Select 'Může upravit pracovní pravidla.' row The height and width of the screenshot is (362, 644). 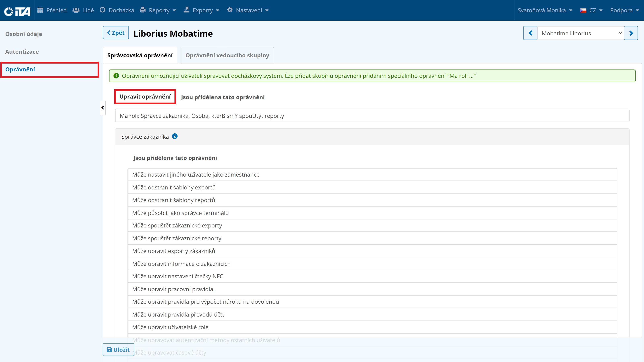(x=372, y=289)
